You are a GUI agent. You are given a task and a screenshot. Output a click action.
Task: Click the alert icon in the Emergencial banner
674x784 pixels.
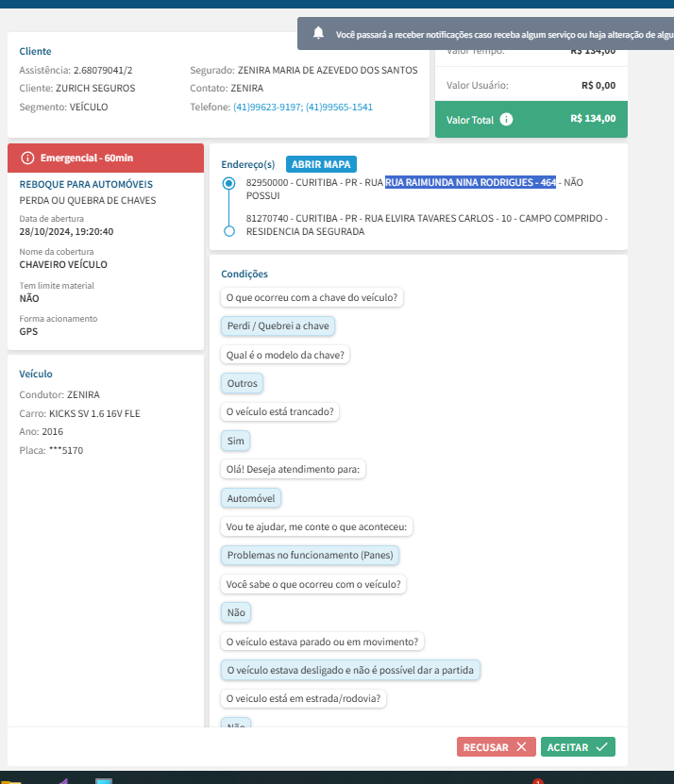[x=27, y=158]
